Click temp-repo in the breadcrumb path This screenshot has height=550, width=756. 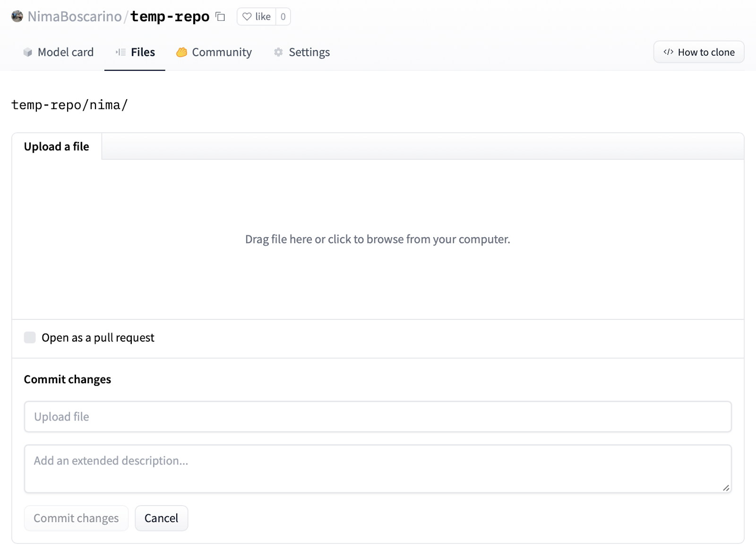(x=46, y=105)
